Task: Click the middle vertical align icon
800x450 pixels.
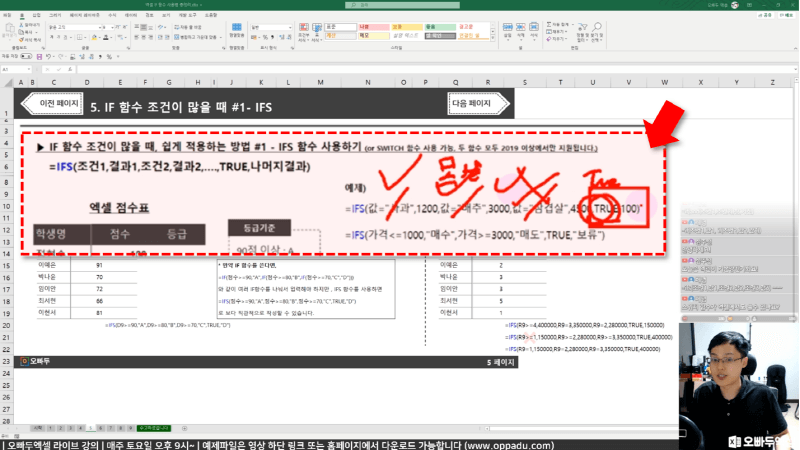Action: (x=143, y=27)
